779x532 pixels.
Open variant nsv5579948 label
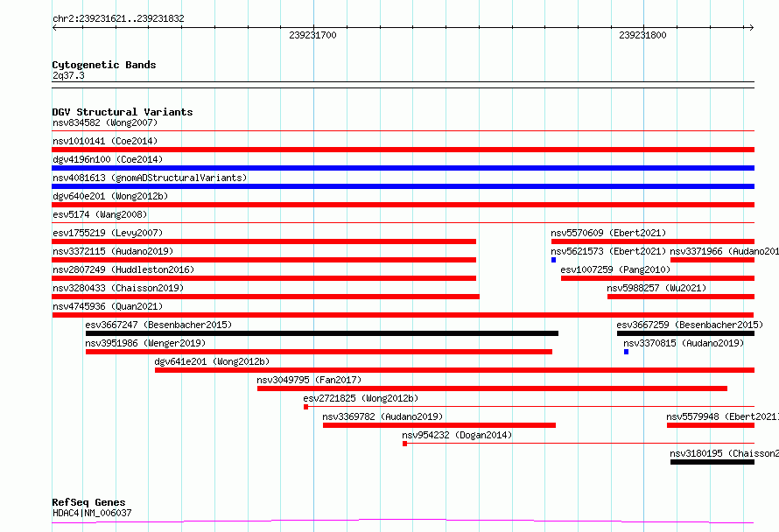pyautogui.click(x=722, y=416)
